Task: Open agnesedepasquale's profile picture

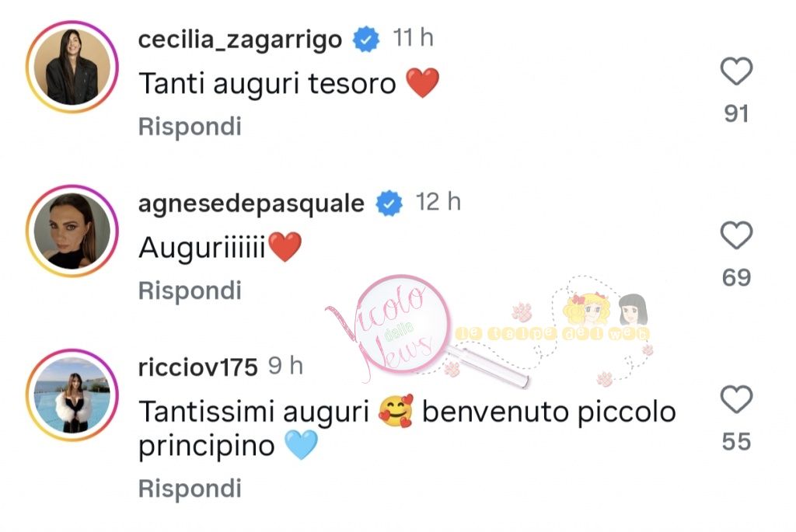Action: (72, 231)
